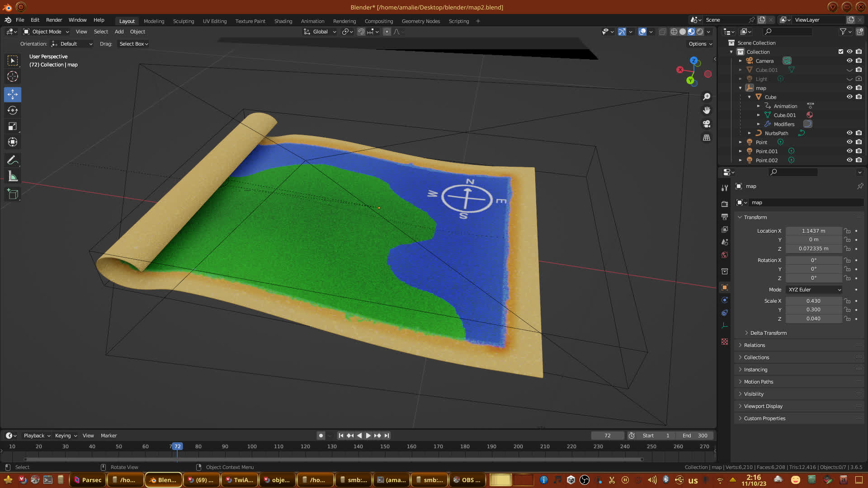Hide the Camera object in outliner
This screenshot has height=488, width=868.
pos(849,61)
